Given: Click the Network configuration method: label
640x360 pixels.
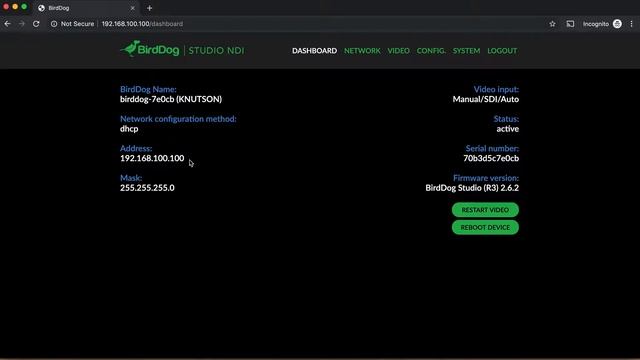Looking at the screenshot, I should [x=178, y=119].
